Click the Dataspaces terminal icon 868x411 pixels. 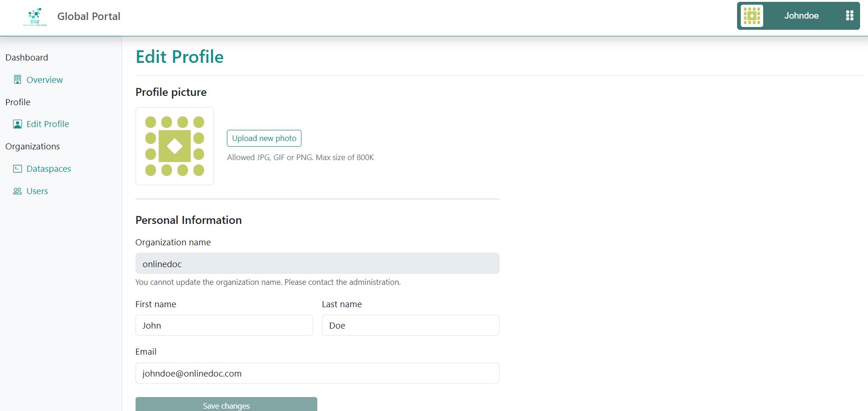click(x=17, y=169)
